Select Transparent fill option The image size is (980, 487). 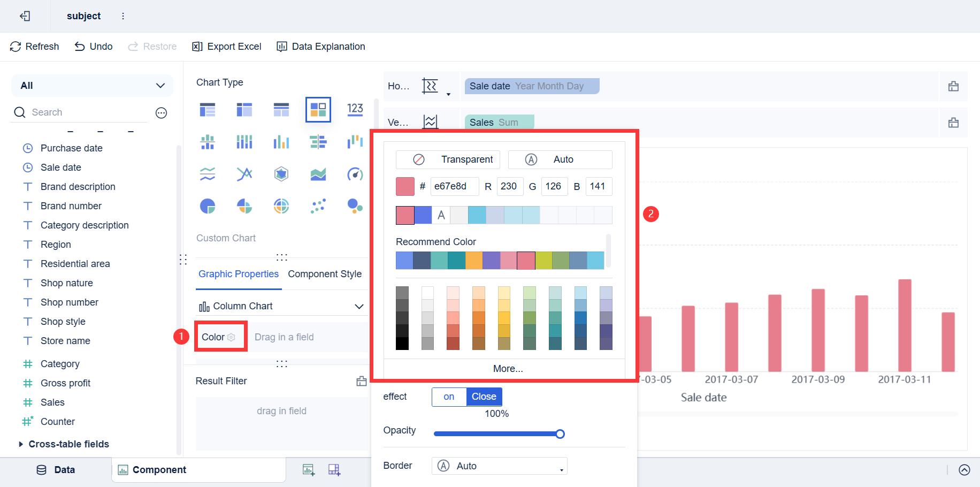[x=447, y=159]
